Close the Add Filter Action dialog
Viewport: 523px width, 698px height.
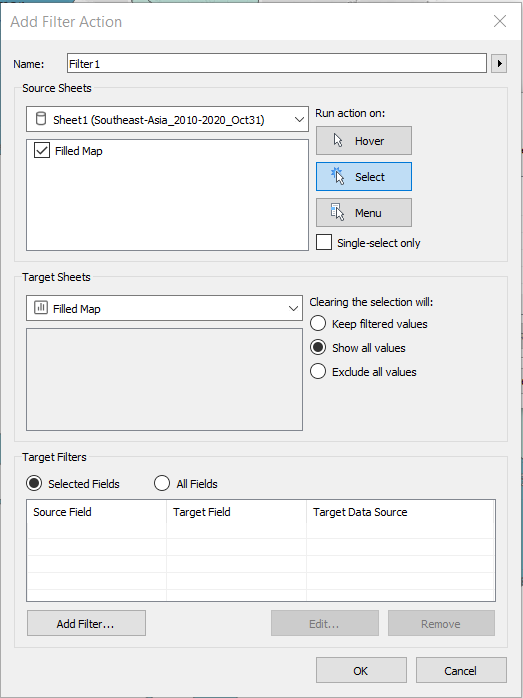tap(500, 21)
